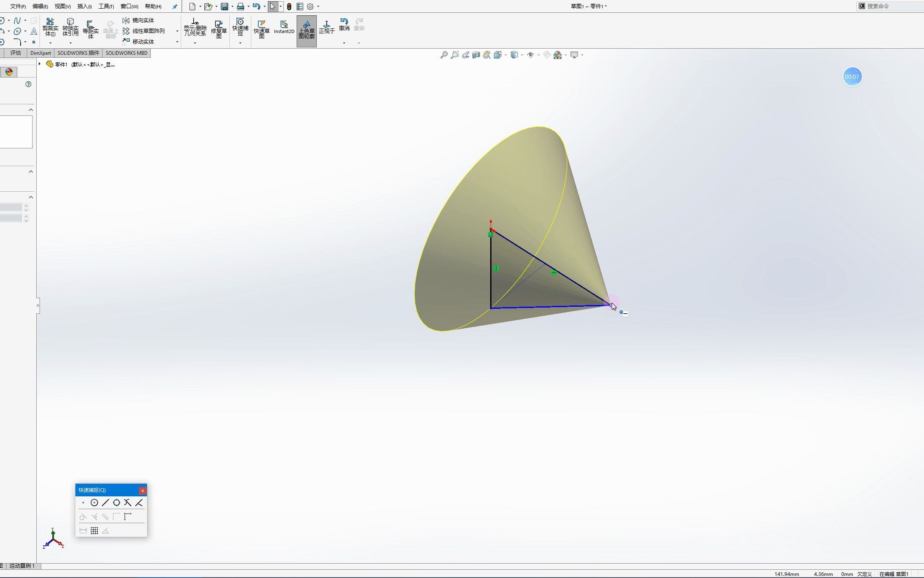Open Linear Sketch Pattern (线性草图阵列) tool
Image resolution: width=924 pixels, height=578 pixels.
(x=146, y=31)
